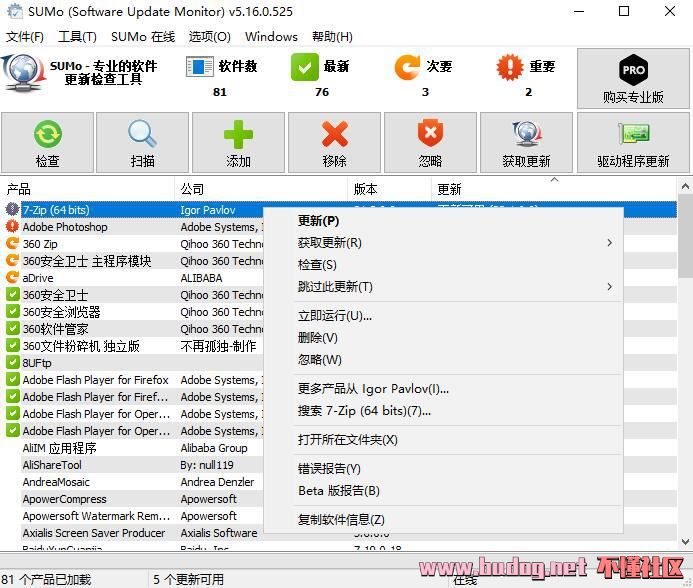Open the 工具(T) menu
The width and height of the screenshot is (693, 588).
[x=77, y=37]
